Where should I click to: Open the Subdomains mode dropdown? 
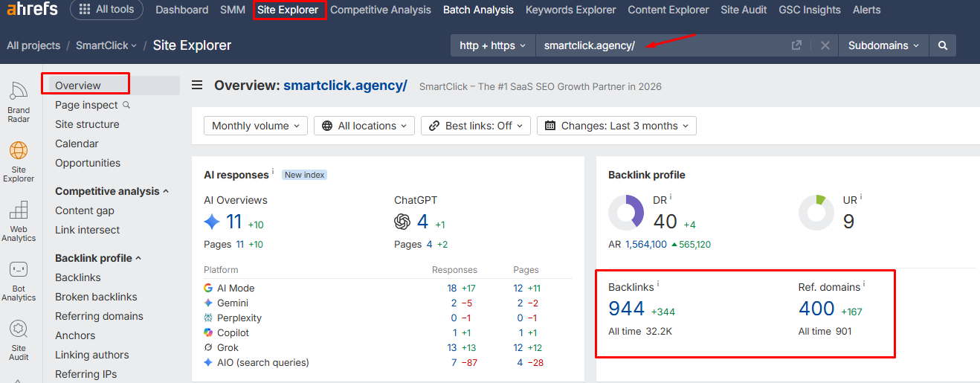pyautogui.click(x=883, y=45)
